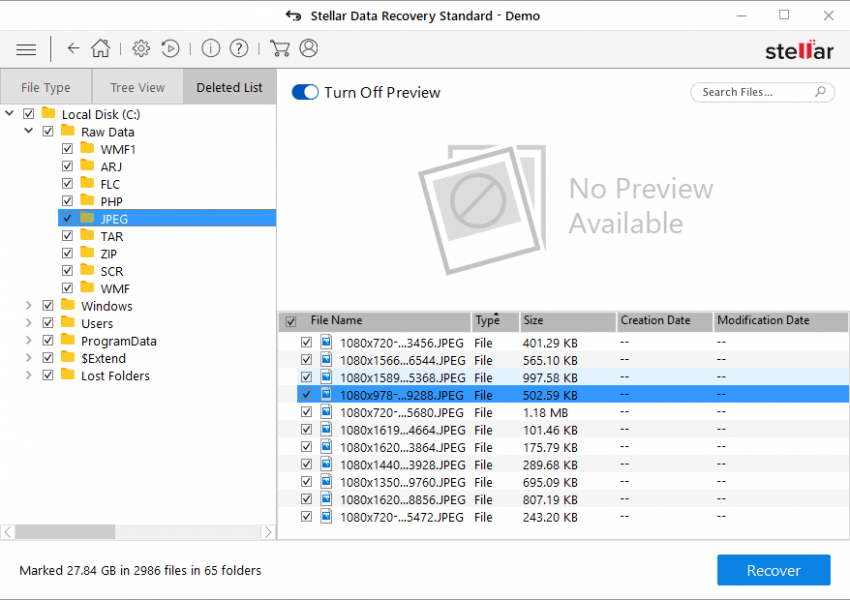Sort by Creation Date column header
The width and height of the screenshot is (850, 600).
665,321
